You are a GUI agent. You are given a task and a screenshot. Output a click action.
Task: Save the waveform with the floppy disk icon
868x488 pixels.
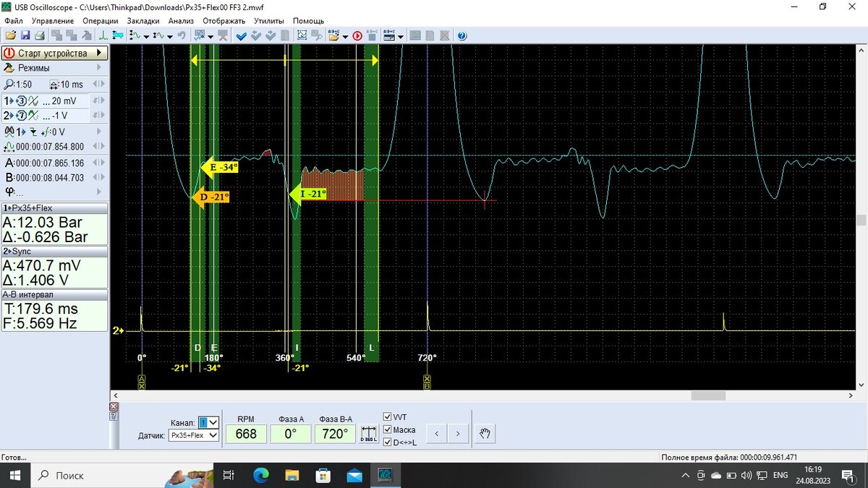(x=25, y=35)
